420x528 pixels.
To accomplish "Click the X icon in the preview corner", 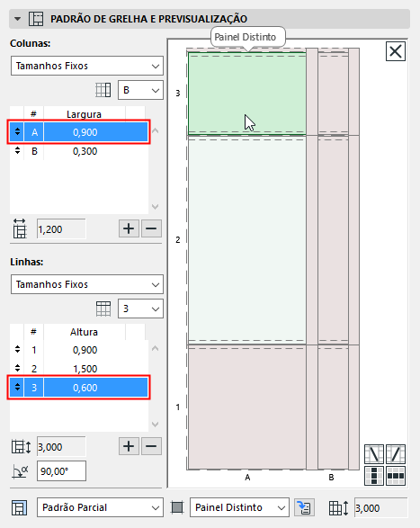I will pyautogui.click(x=396, y=51).
